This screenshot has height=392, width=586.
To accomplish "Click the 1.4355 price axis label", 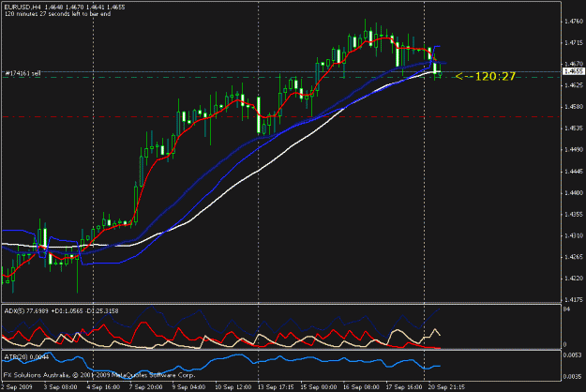I will click(574, 214).
